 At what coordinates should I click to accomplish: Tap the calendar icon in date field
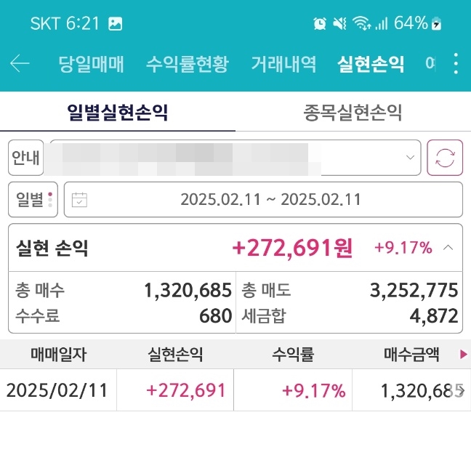pyautogui.click(x=79, y=200)
